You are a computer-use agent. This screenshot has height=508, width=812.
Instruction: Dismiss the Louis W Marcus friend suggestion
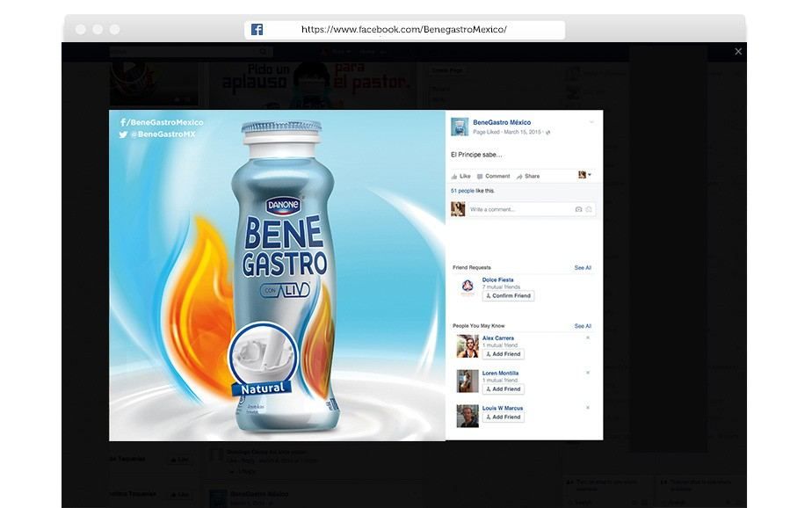pos(588,408)
